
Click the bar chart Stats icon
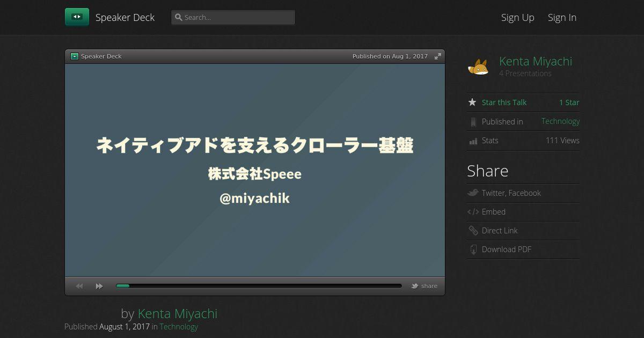tap(473, 141)
